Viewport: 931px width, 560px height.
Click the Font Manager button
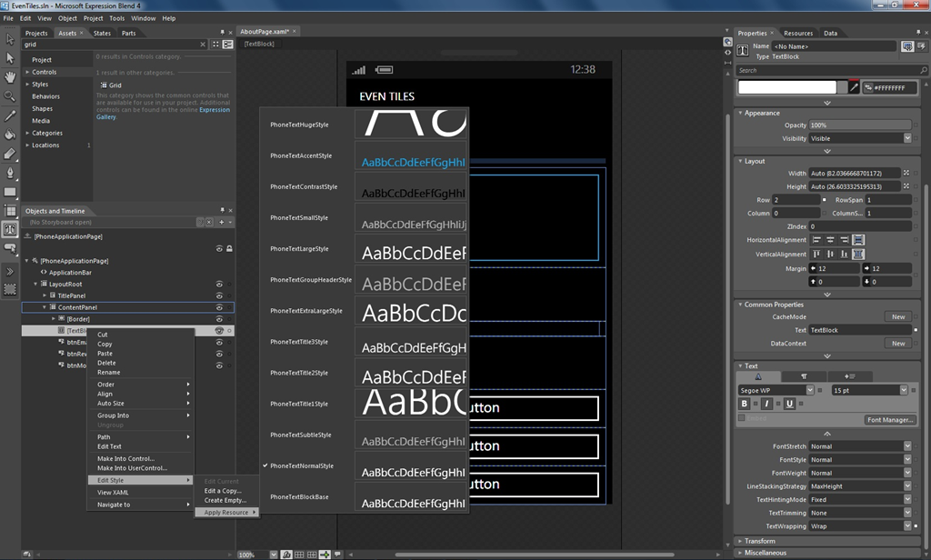[888, 420]
